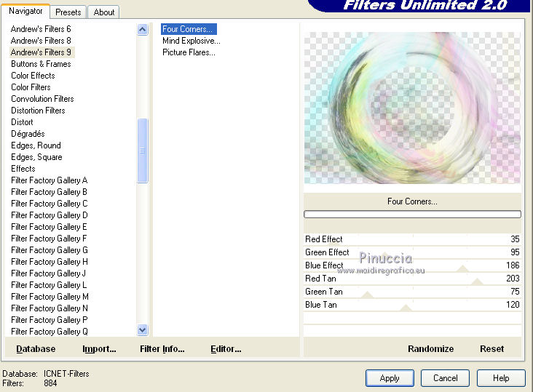Select Filter Factory Gallery C
This screenshot has width=533, height=392.
tap(50, 204)
